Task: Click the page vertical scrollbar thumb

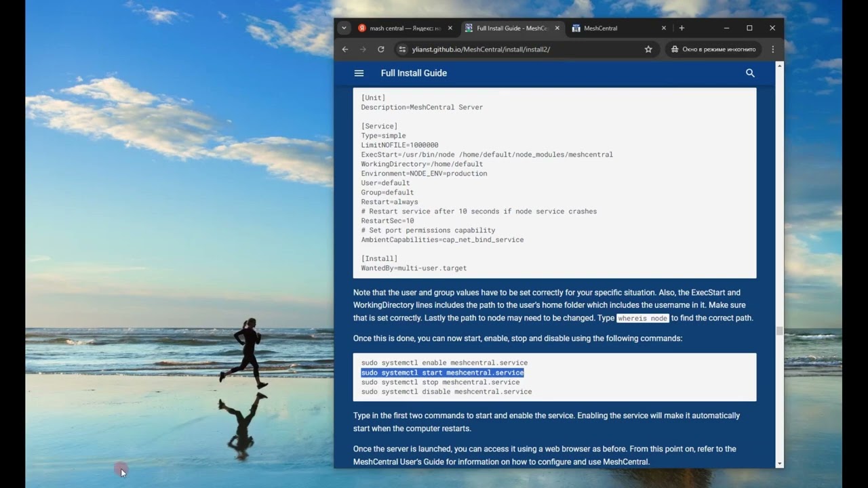Action: 780,331
